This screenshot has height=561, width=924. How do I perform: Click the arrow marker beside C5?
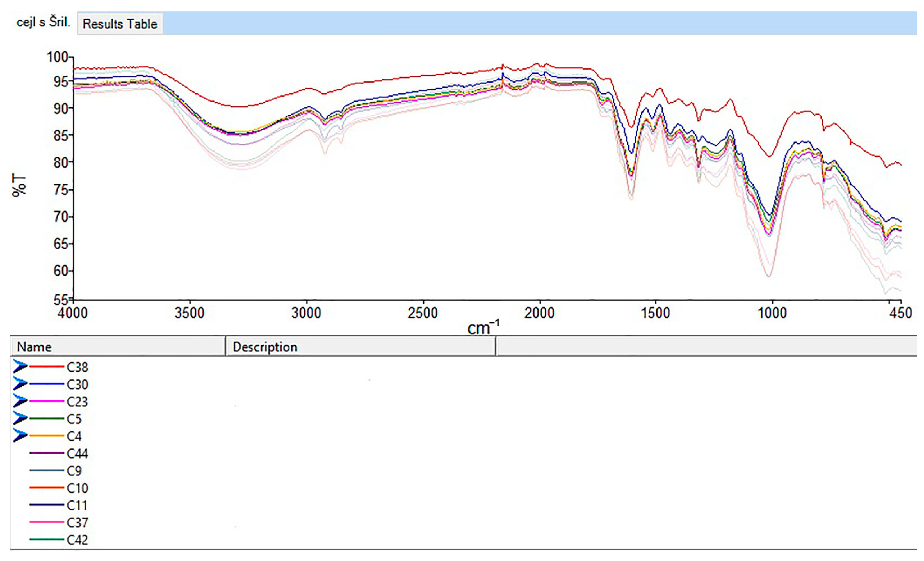click(20, 418)
